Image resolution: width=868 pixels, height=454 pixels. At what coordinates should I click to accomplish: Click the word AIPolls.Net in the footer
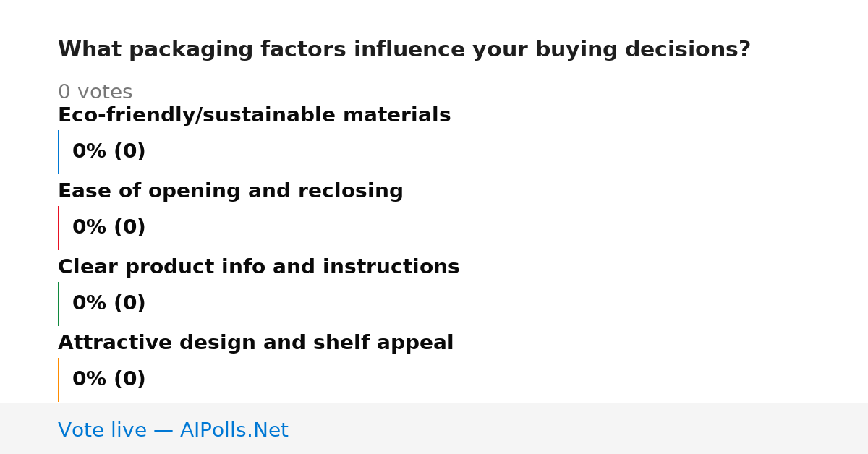pos(234,430)
